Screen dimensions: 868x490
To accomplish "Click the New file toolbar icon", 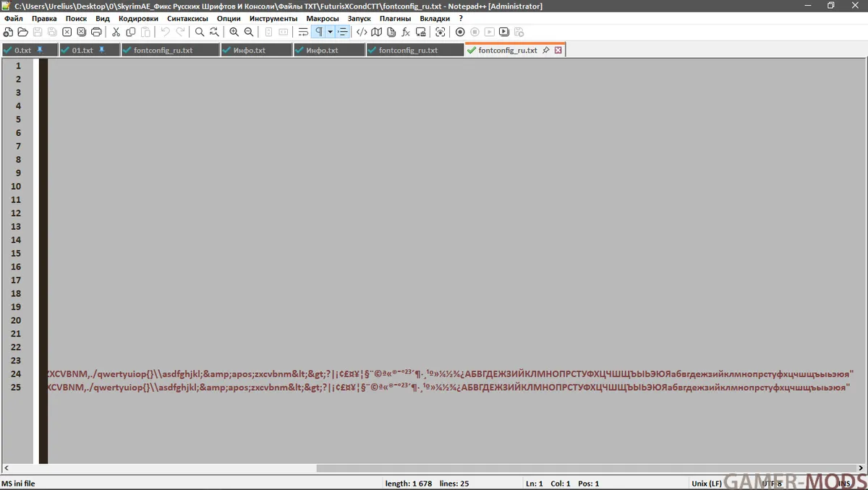I will pyautogui.click(x=8, y=32).
